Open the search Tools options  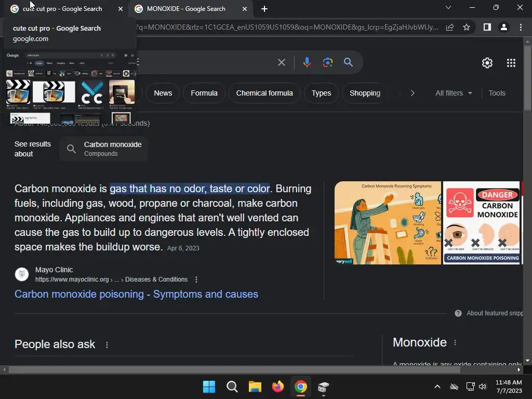coord(497,93)
